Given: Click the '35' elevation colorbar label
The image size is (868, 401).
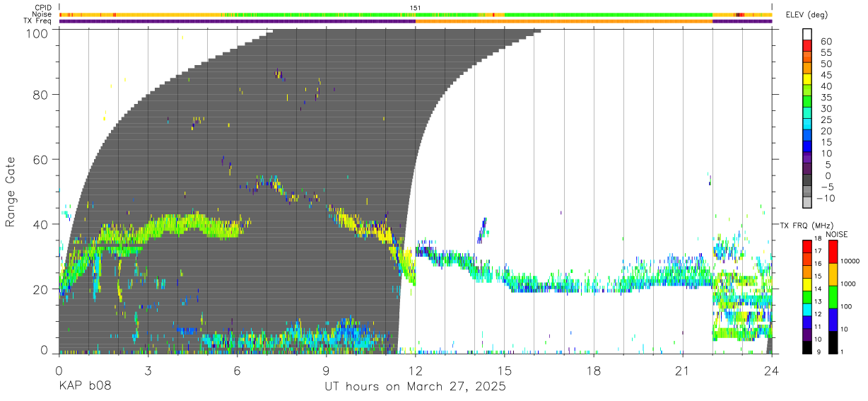Looking at the screenshot, I should [x=826, y=98].
